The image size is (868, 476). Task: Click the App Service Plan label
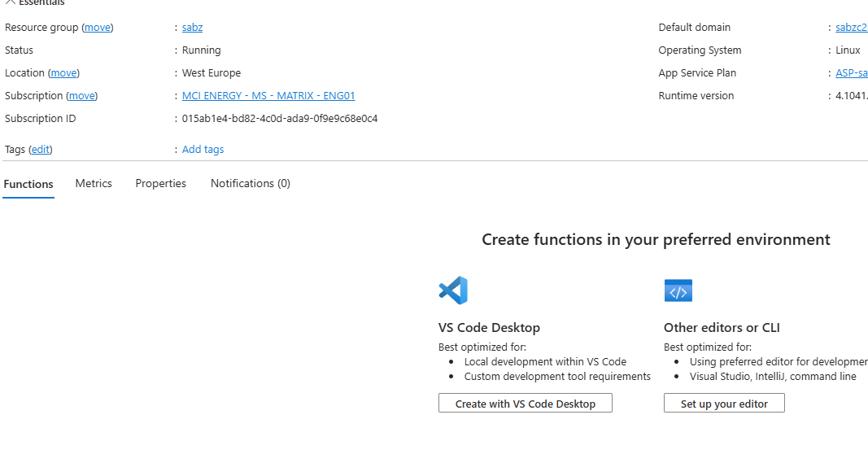pyautogui.click(x=697, y=72)
